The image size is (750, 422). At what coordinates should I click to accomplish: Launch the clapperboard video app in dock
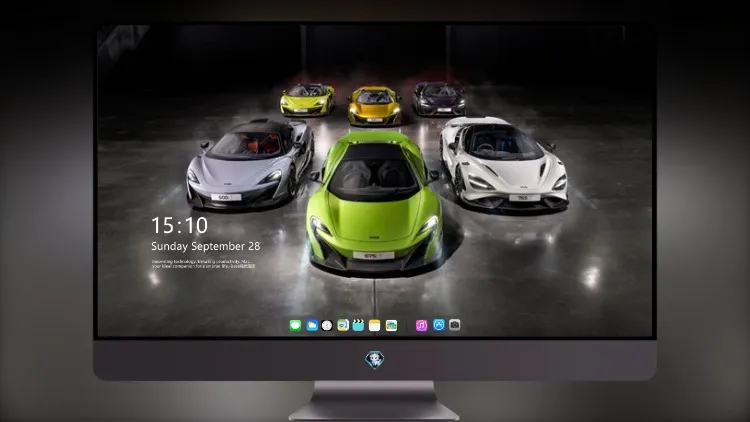(358, 325)
